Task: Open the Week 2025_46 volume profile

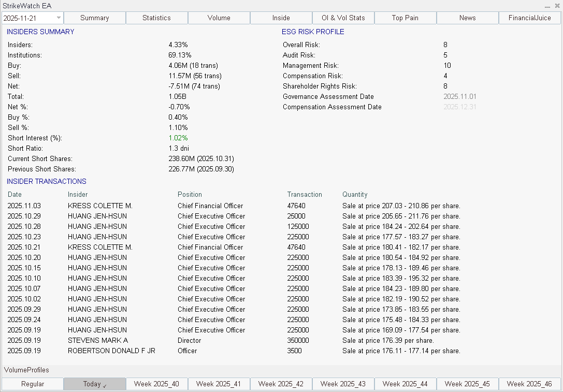Action: click(529, 384)
